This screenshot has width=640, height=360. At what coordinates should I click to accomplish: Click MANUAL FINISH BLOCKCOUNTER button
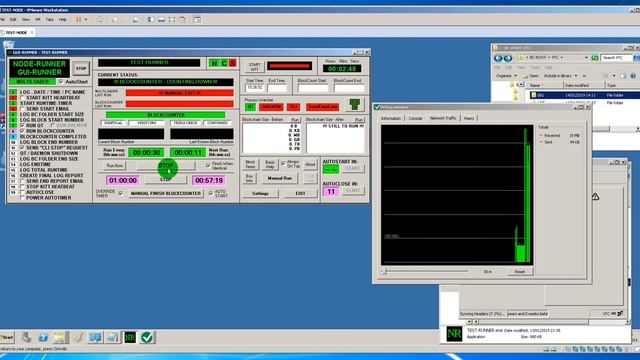(x=166, y=193)
